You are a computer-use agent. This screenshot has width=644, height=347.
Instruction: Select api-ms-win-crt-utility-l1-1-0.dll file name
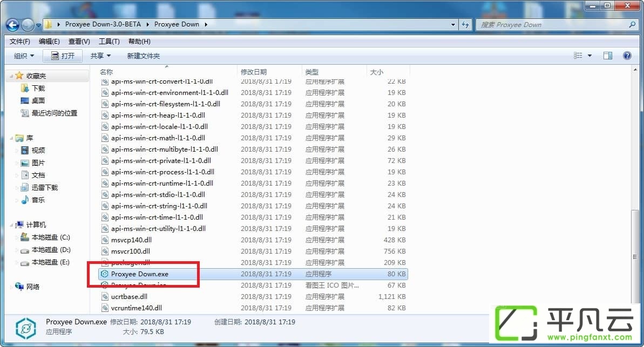coord(159,229)
